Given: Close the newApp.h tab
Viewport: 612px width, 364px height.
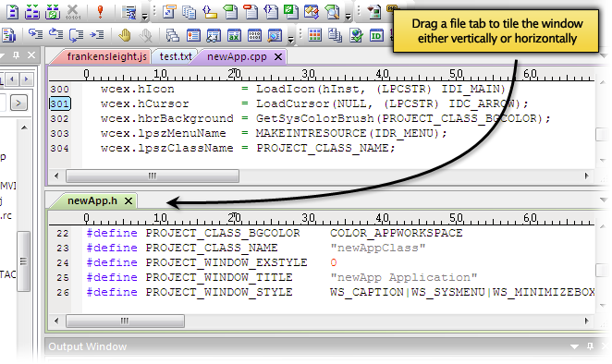Looking at the screenshot, I should coord(129,200).
